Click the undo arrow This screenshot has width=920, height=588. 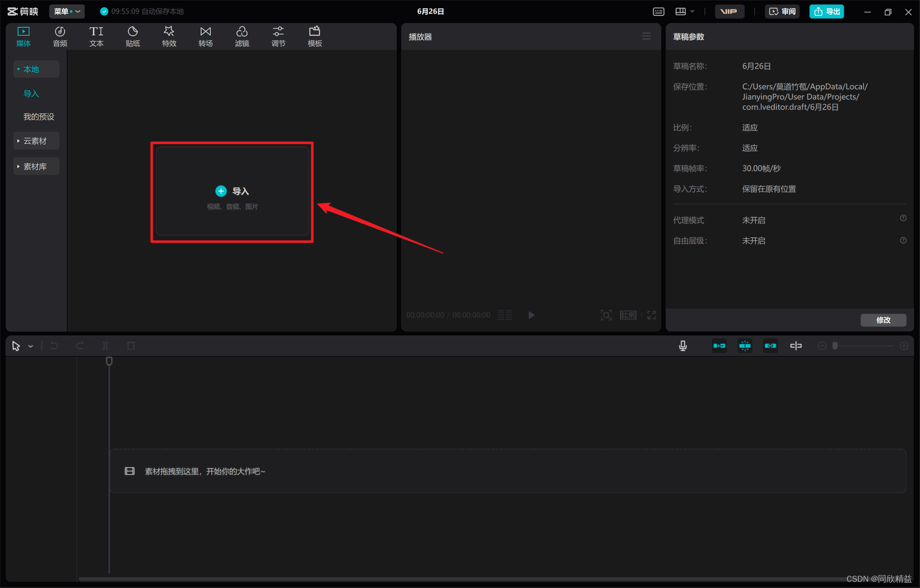pos(54,346)
